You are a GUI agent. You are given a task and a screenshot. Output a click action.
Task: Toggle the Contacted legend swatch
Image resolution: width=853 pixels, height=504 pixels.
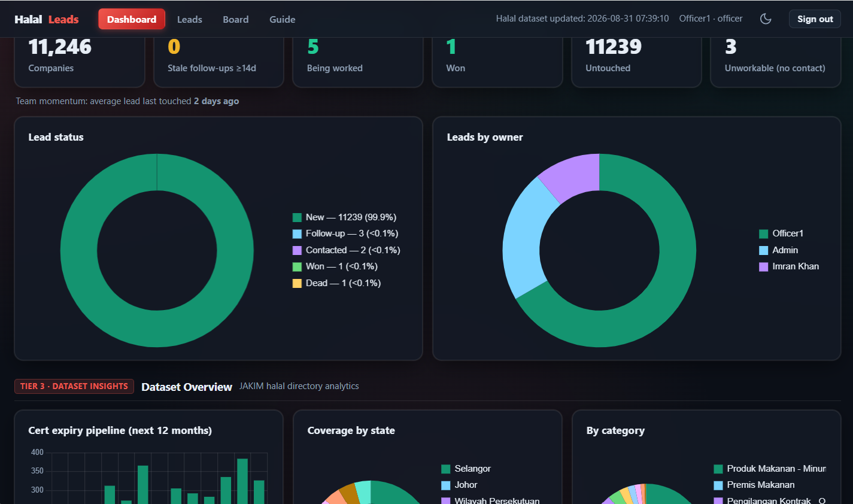coord(297,250)
